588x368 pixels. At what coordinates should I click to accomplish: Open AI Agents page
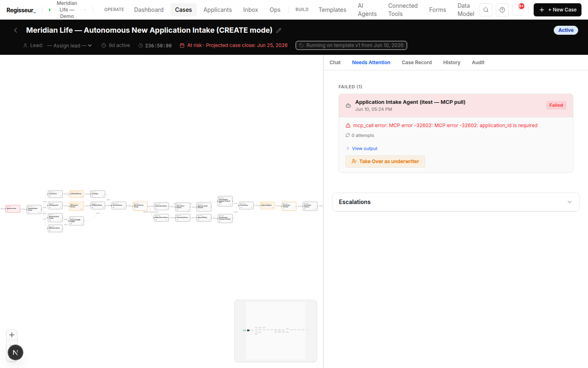pos(367,10)
